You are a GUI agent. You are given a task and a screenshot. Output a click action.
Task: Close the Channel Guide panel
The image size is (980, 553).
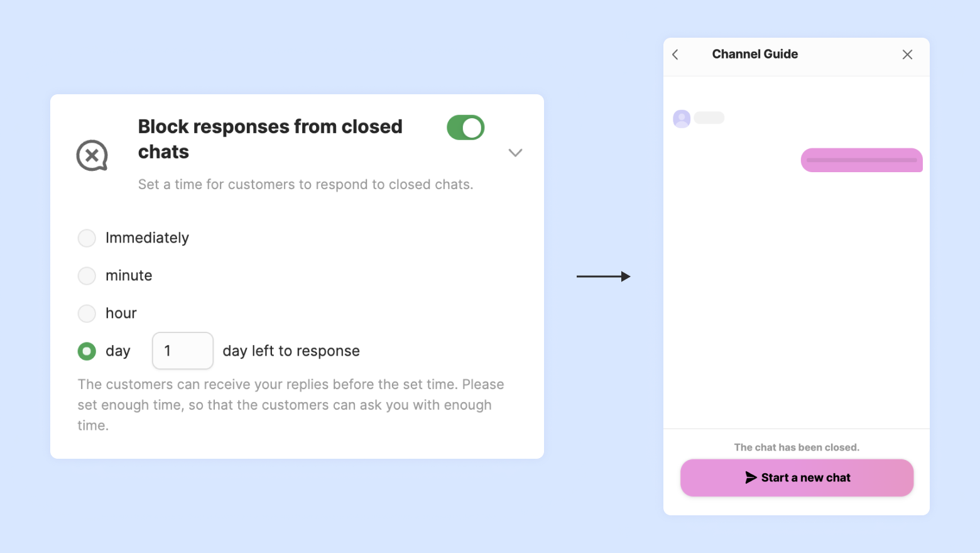click(x=907, y=55)
